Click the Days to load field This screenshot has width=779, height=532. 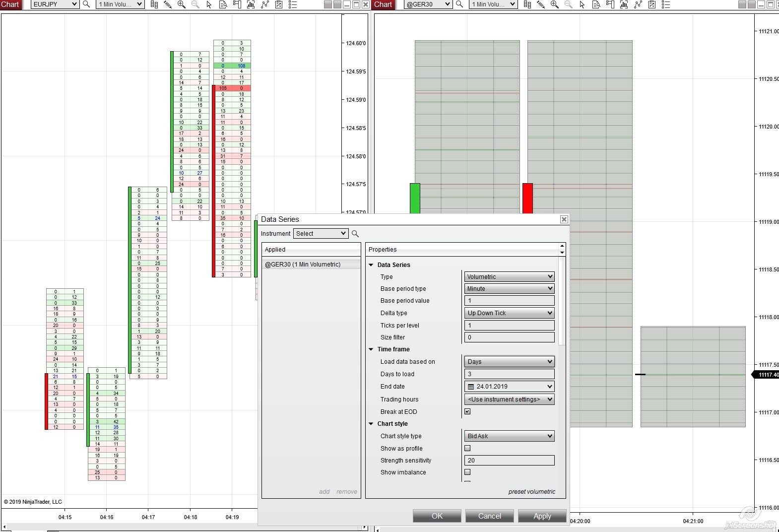(509, 374)
